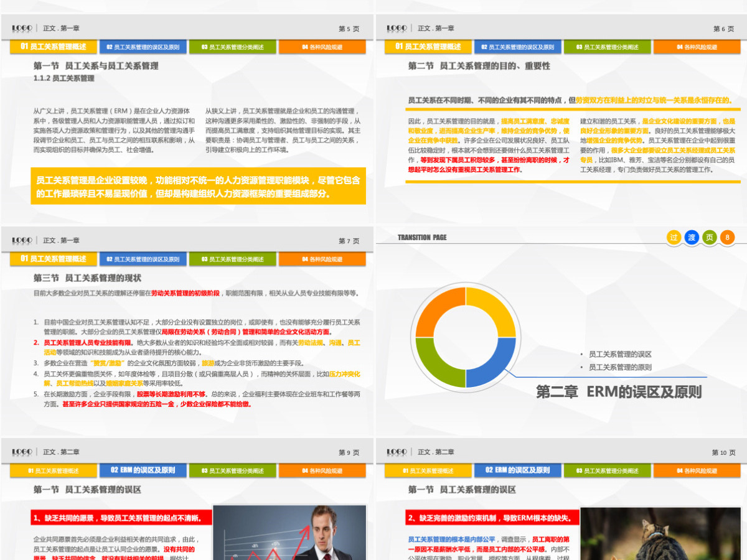
Task: Open tab '03 员工关系管理分类阐述' on page 6 slide
Action: coord(607,47)
